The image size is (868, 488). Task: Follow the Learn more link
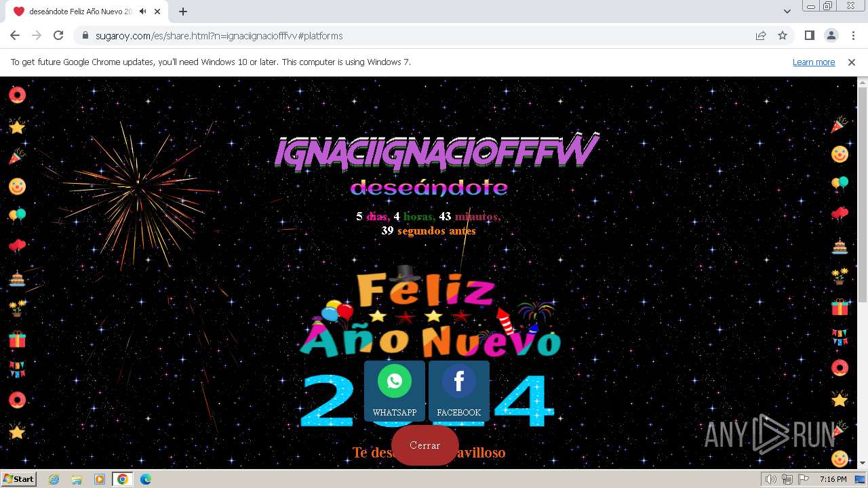click(814, 62)
